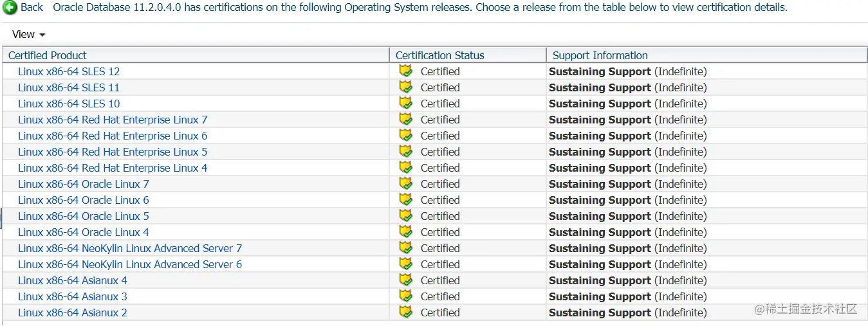The image size is (868, 326).
Task: Choose Linux x86-64 Oracle Linux 5 release
Action: tap(83, 216)
